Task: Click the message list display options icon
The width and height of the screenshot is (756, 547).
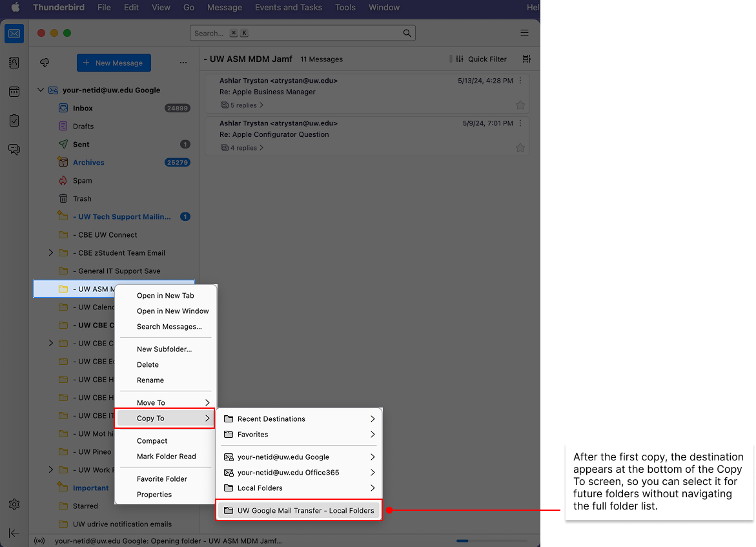Action: click(527, 59)
